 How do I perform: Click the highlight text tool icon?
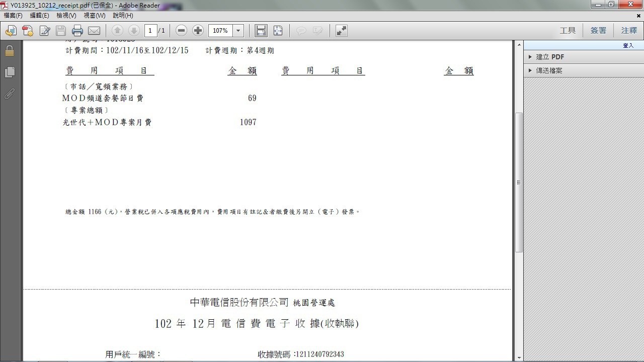point(317,31)
